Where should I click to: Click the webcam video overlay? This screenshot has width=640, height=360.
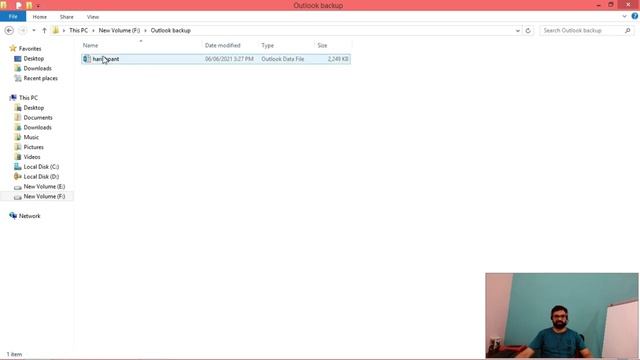562,315
